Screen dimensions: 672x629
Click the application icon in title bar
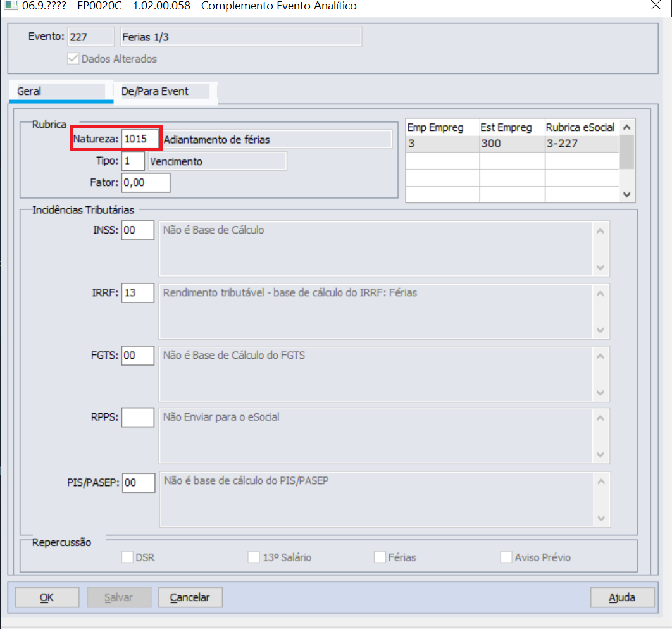point(10,5)
